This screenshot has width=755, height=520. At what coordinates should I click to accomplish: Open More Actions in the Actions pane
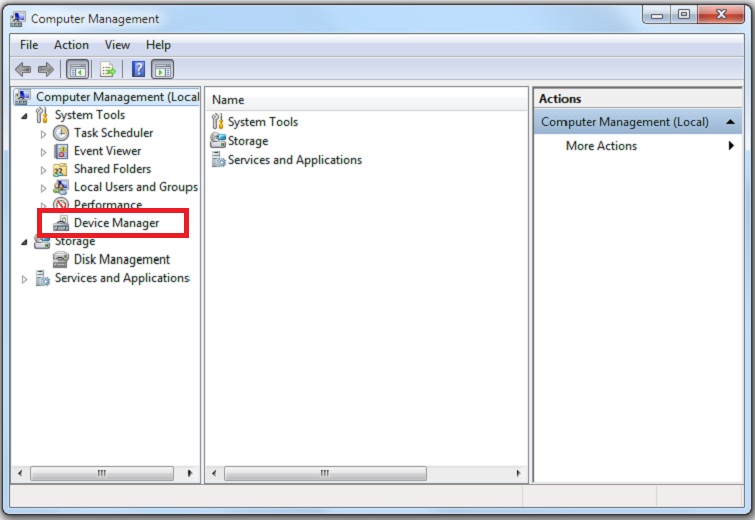[x=601, y=146]
